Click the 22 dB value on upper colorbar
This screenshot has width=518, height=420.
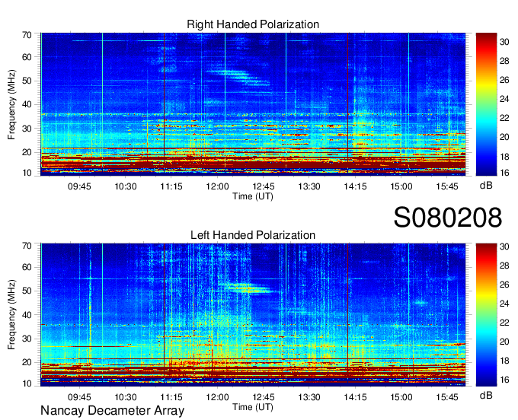coord(504,118)
